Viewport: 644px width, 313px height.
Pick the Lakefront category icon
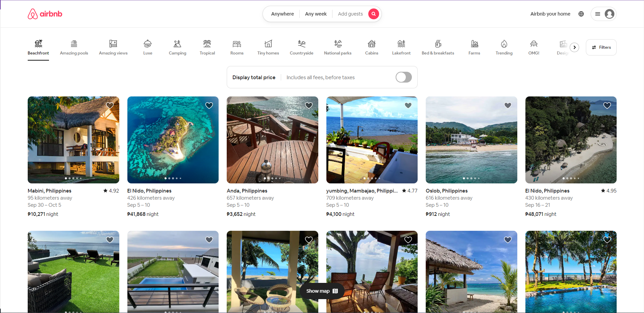click(401, 44)
